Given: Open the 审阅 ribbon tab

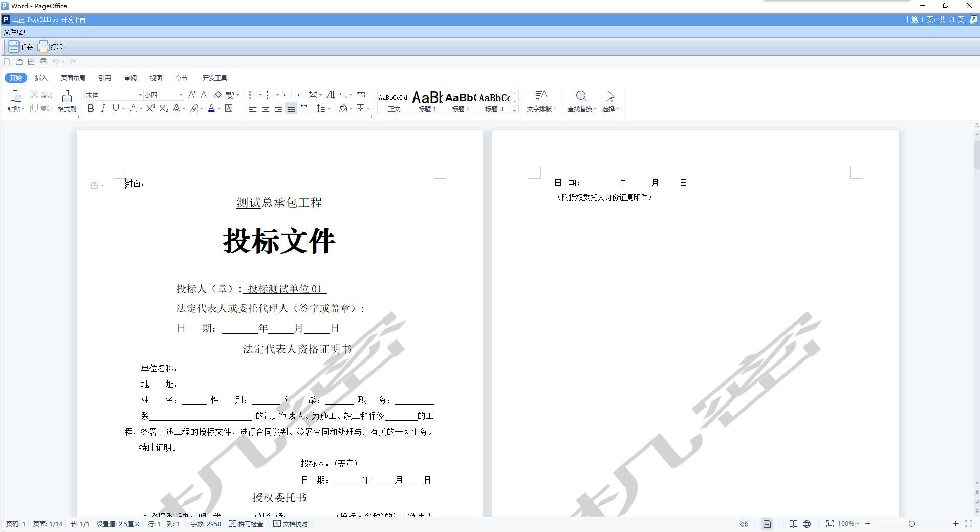Looking at the screenshot, I should coord(130,78).
